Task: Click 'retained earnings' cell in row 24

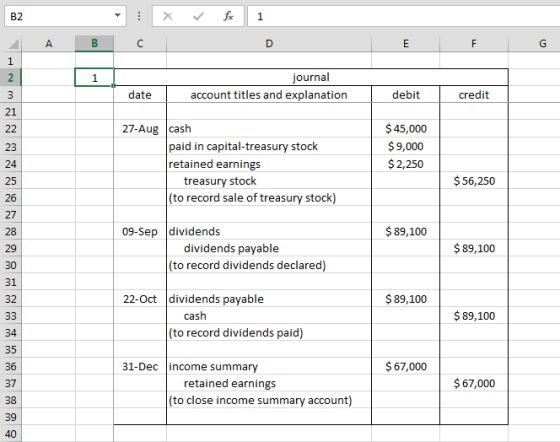Action: point(269,164)
